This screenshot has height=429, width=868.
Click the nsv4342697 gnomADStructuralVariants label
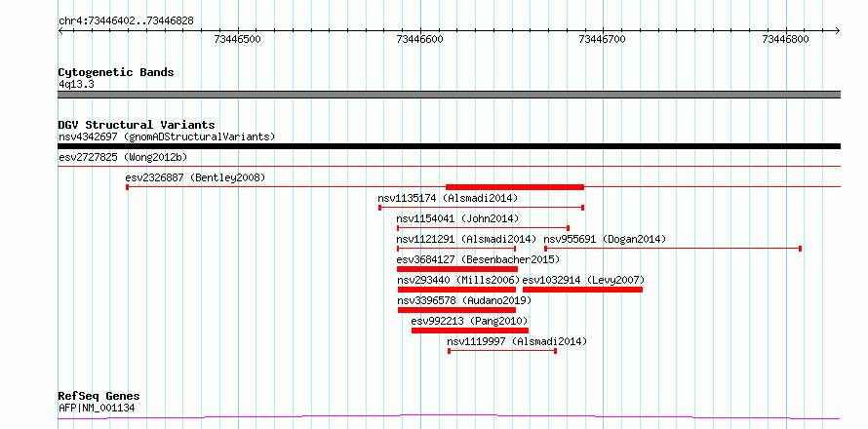pyautogui.click(x=167, y=136)
